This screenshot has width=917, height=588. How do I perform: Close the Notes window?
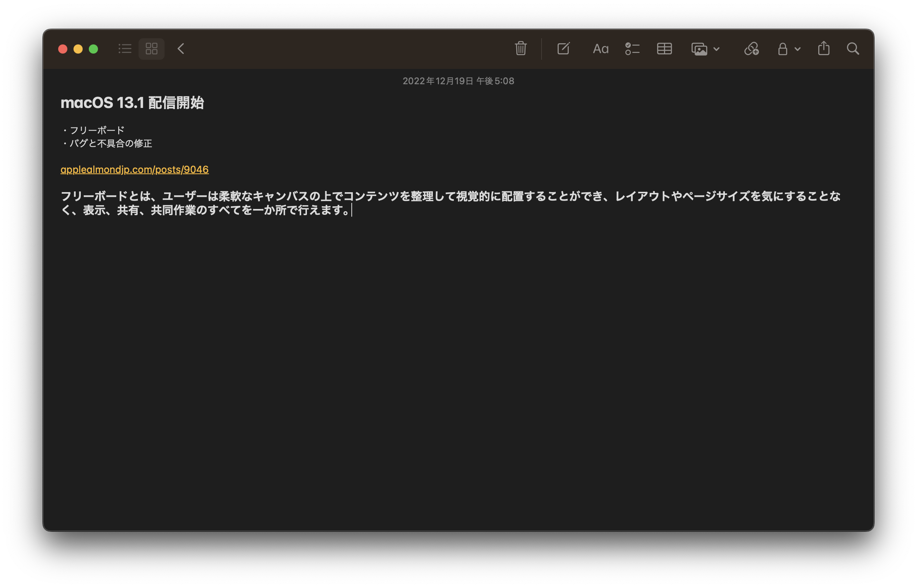coord(63,49)
